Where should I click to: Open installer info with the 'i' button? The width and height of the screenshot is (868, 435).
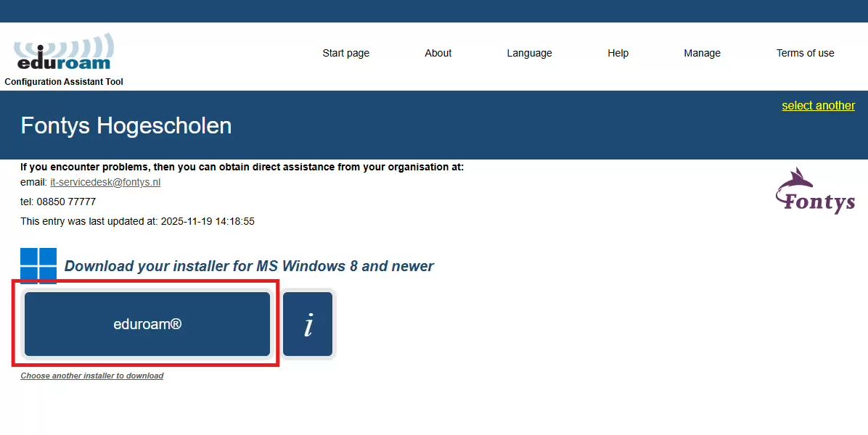(308, 324)
